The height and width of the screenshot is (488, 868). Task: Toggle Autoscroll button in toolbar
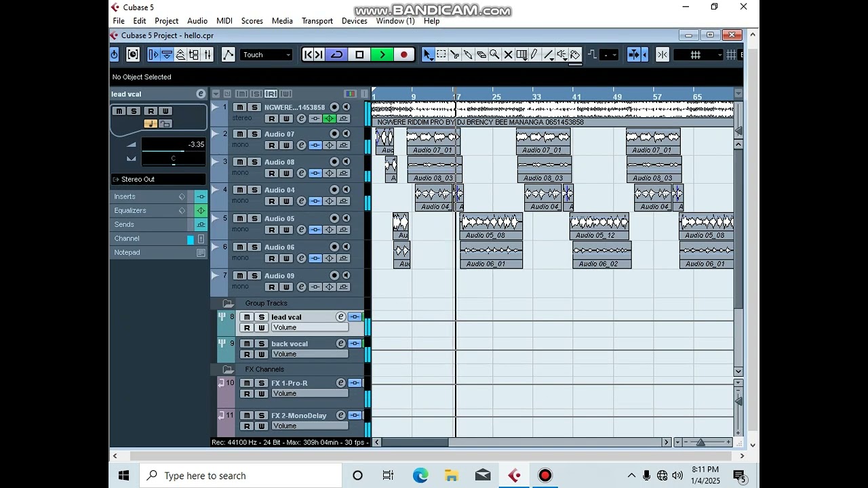coord(635,55)
